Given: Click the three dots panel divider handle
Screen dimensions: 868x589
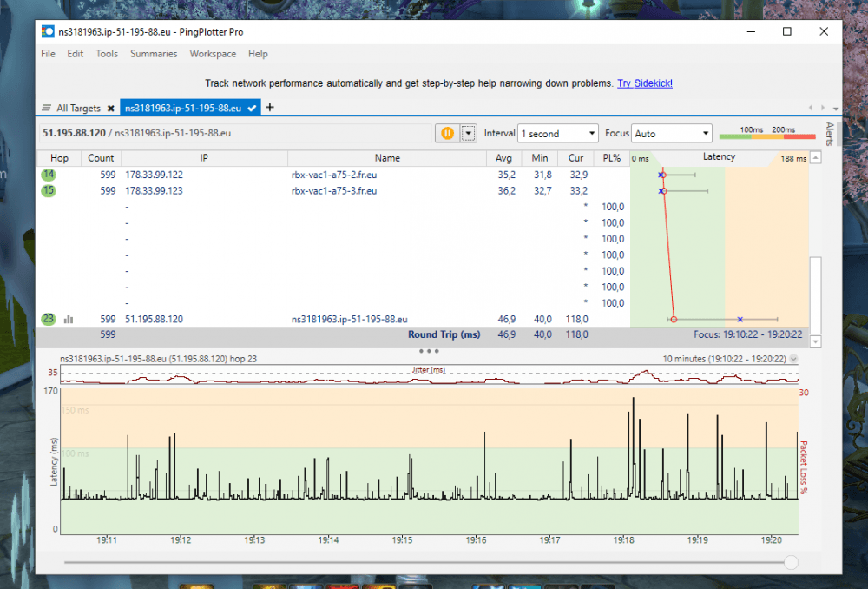Looking at the screenshot, I should coord(429,351).
